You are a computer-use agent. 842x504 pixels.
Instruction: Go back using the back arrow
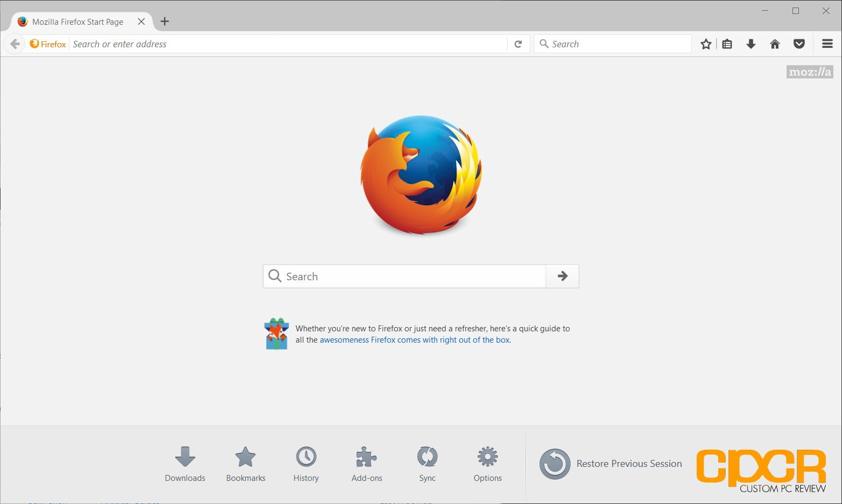click(x=15, y=44)
